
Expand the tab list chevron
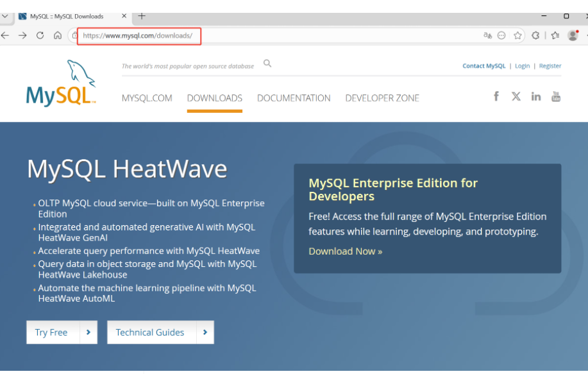(x=5, y=16)
